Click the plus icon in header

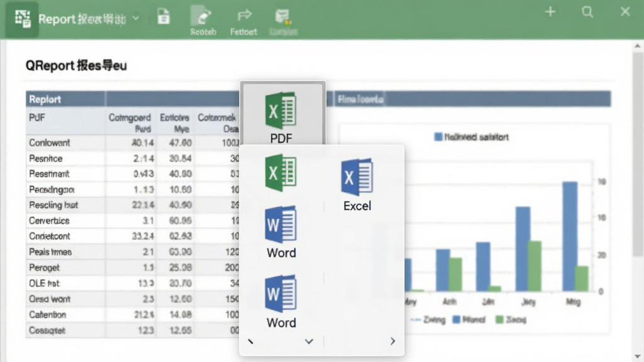[550, 11]
